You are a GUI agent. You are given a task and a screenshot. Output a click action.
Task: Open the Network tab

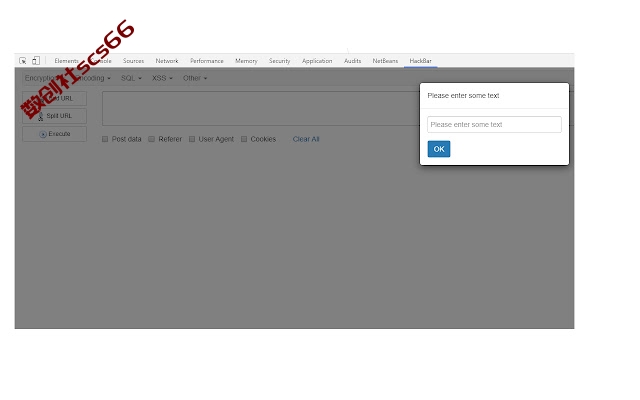[x=167, y=61]
